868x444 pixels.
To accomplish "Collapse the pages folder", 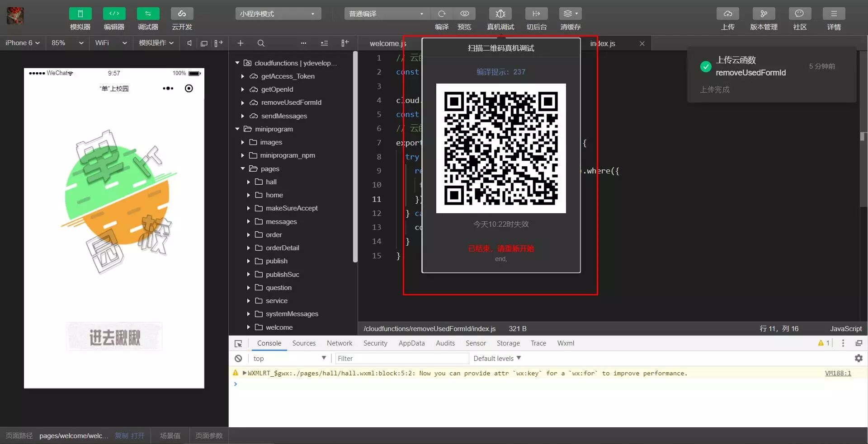I will pos(243,169).
